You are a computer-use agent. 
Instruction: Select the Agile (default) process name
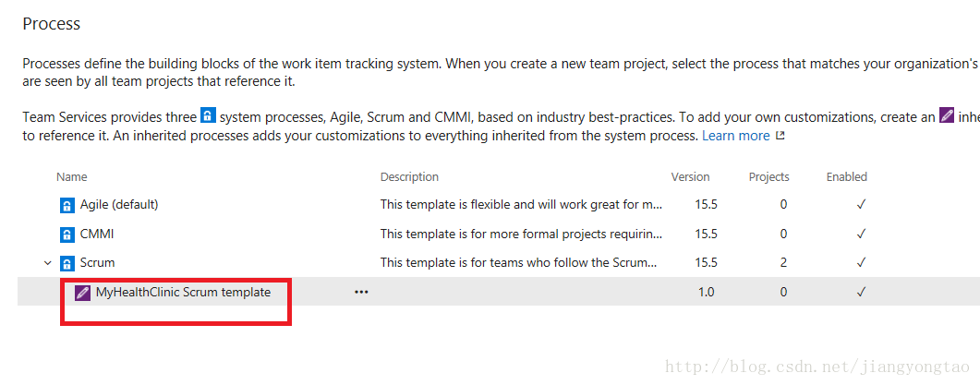[x=119, y=204]
